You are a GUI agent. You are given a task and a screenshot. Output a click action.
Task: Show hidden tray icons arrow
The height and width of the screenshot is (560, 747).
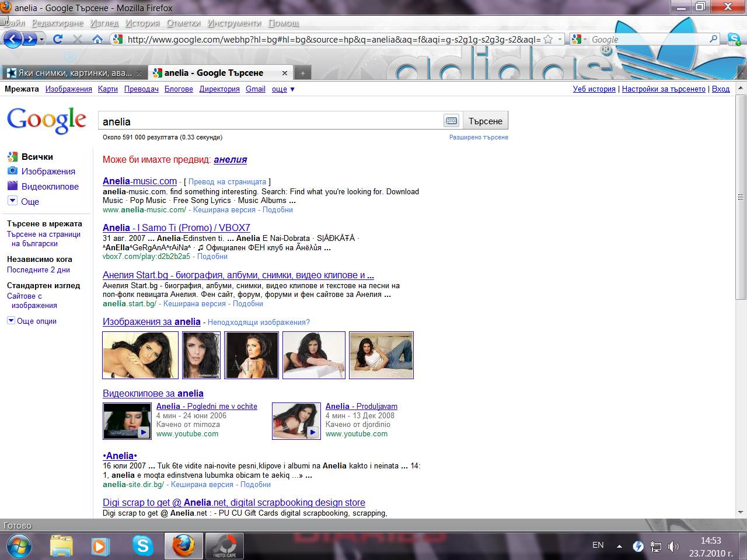pos(619,547)
